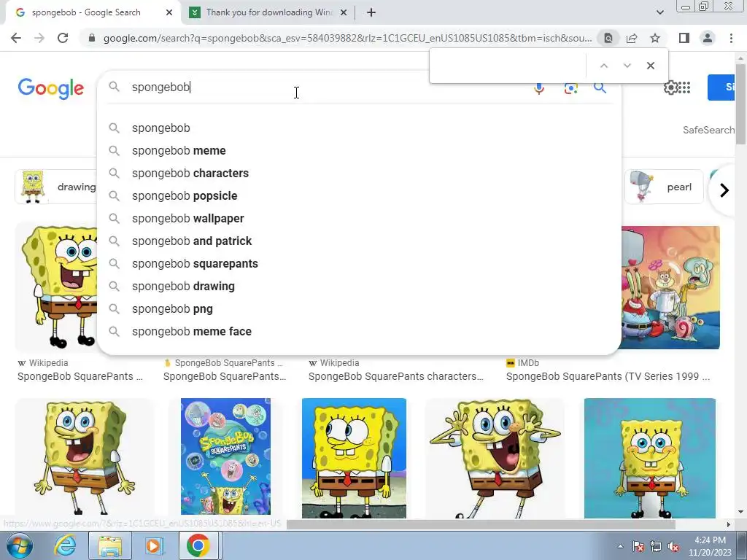Select the 'spongebob and patrick' suggestion
This screenshot has width=747, height=560.
(359, 241)
